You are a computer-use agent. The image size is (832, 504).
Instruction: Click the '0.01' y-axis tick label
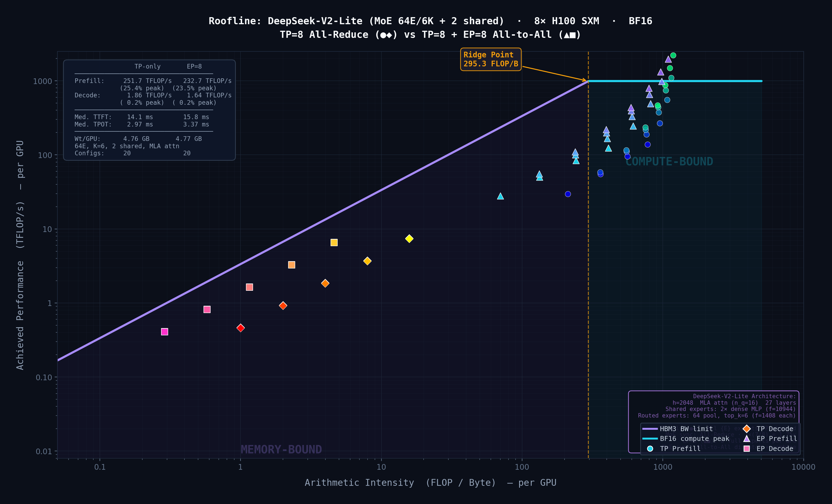(x=44, y=451)
